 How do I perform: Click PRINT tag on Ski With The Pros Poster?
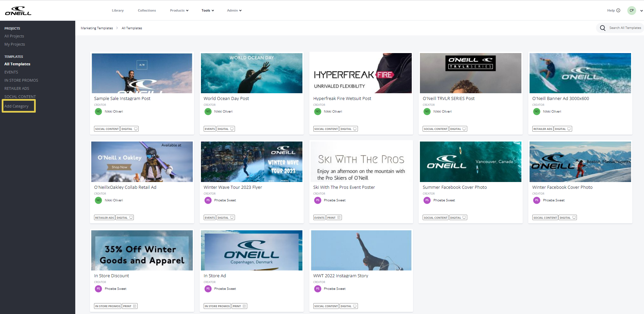click(x=334, y=218)
